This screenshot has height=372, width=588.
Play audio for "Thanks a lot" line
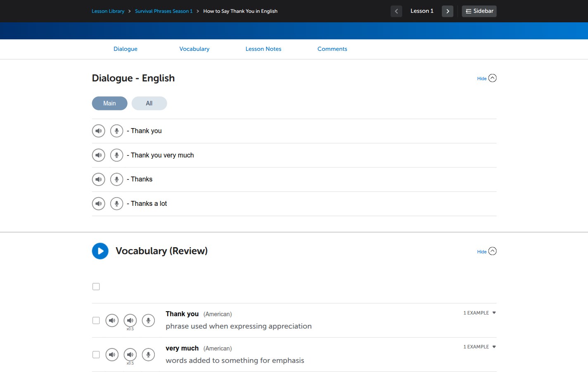click(98, 204)
